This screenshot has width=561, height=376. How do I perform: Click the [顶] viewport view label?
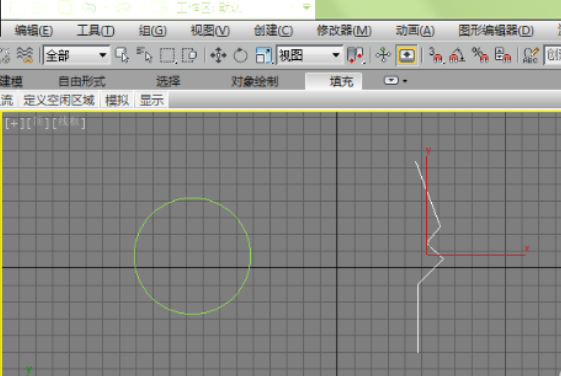point(38,123)
